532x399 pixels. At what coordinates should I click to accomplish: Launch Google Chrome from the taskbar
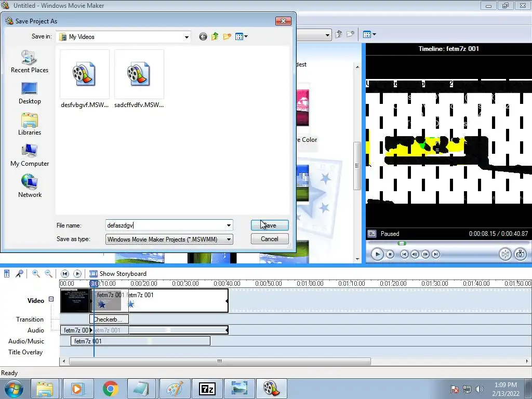[110, 389]
